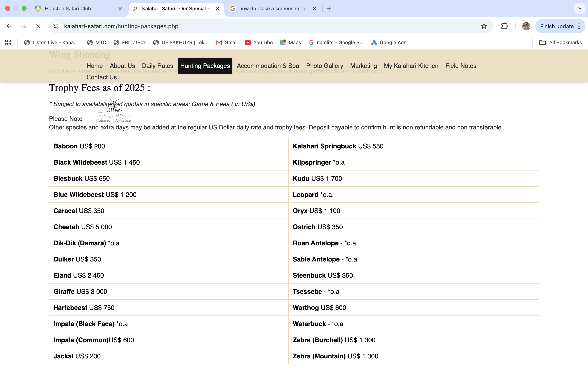The height and width of the screenshot is (368, 588).
Task: Close the Google screenshot search tab
Action: (314, 9)
